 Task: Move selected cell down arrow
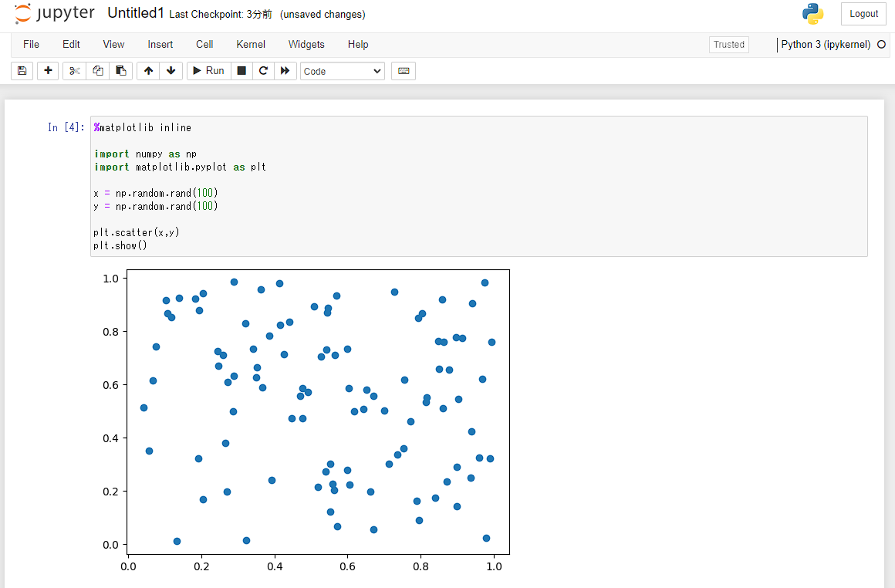171,71
